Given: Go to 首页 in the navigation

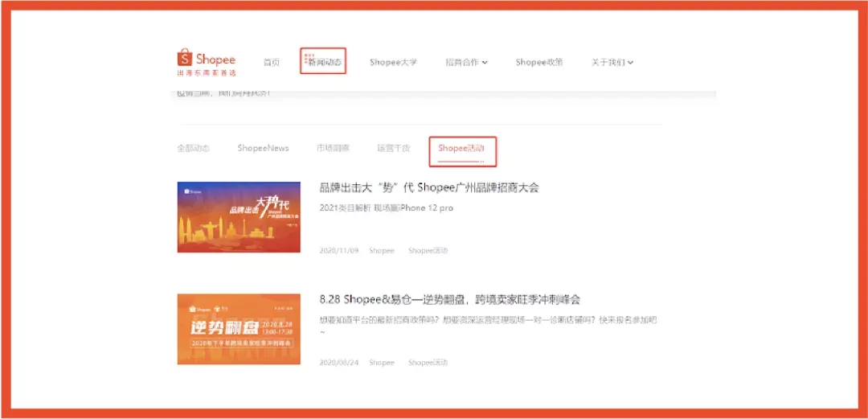Looking at the screenshot, I should (272, 62).
